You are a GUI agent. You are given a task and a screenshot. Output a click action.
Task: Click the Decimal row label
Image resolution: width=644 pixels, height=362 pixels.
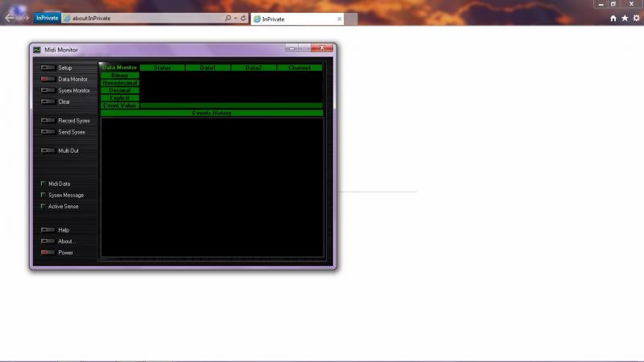(x=119, y=90)
